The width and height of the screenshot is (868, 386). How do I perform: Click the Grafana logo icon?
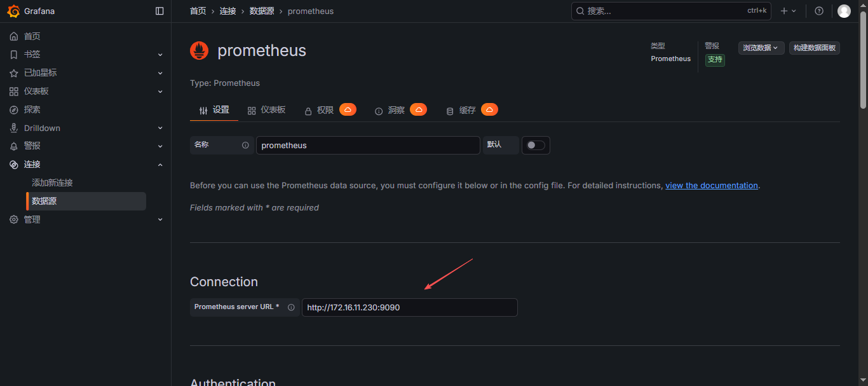click(13, 11)
